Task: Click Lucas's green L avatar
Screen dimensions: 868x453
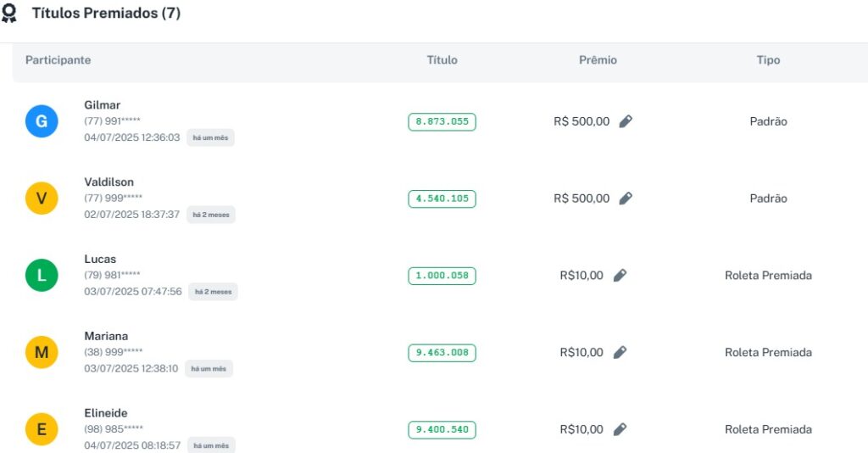Action: pos(42,276)
